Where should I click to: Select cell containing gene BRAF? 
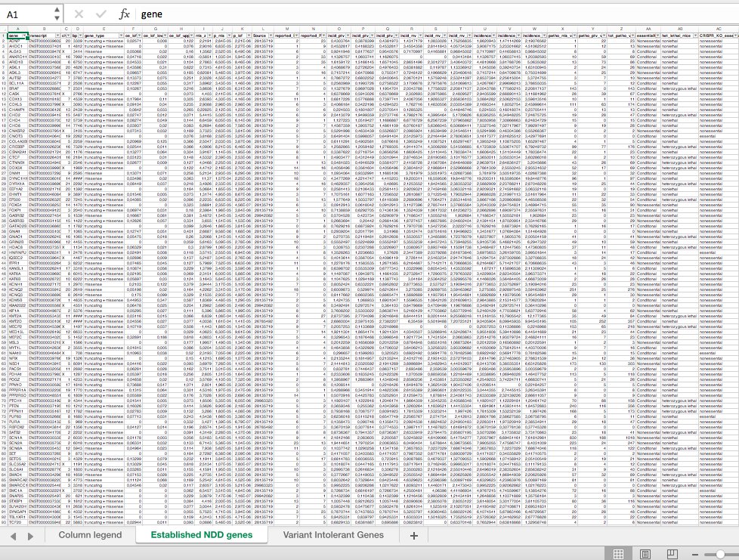tap(18, 88)
